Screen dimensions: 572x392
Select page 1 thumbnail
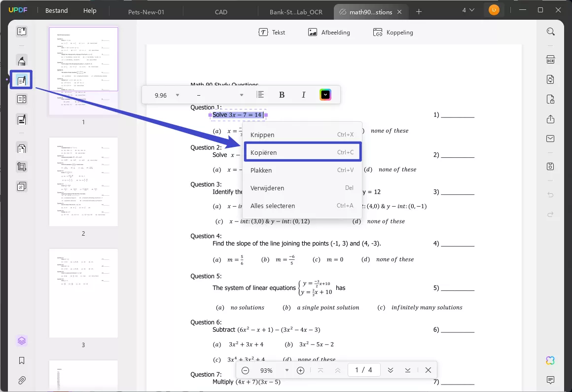pyautogui.click(x=83, y=71)
